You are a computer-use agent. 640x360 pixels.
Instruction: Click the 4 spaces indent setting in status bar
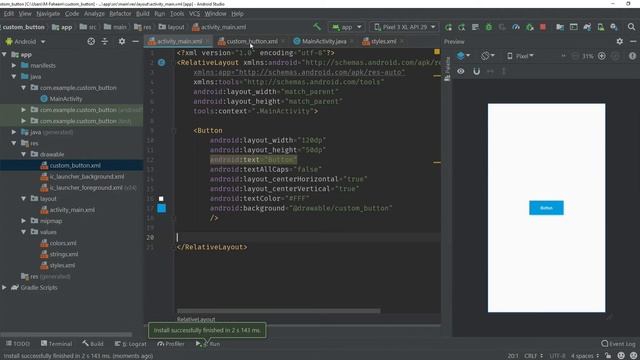click(x=585, y=356)
